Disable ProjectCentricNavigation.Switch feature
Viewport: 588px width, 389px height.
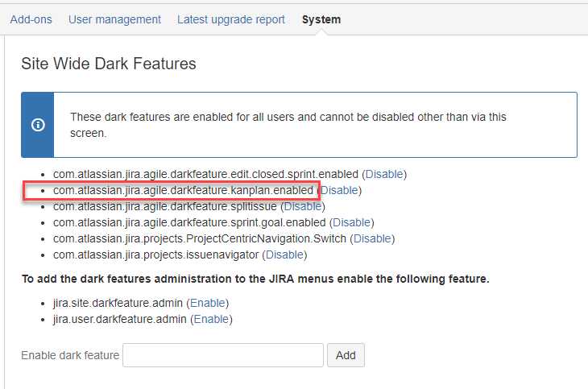click(372, 238)
